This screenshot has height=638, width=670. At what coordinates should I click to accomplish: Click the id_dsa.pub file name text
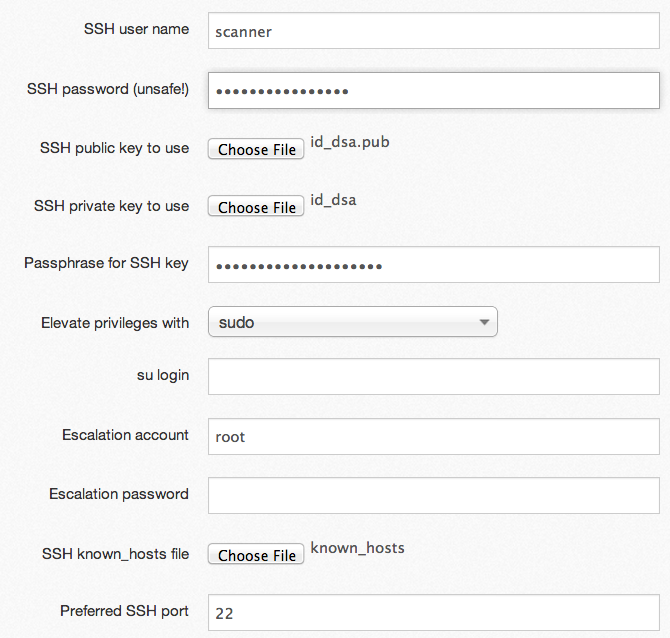pos(350,142)
